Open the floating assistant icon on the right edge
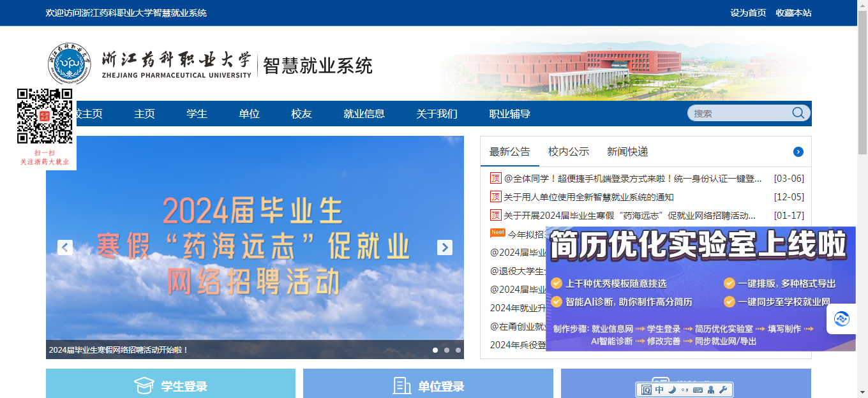Image resolution: width=868 pixels, height=398 pixels. tap(841, 319)
